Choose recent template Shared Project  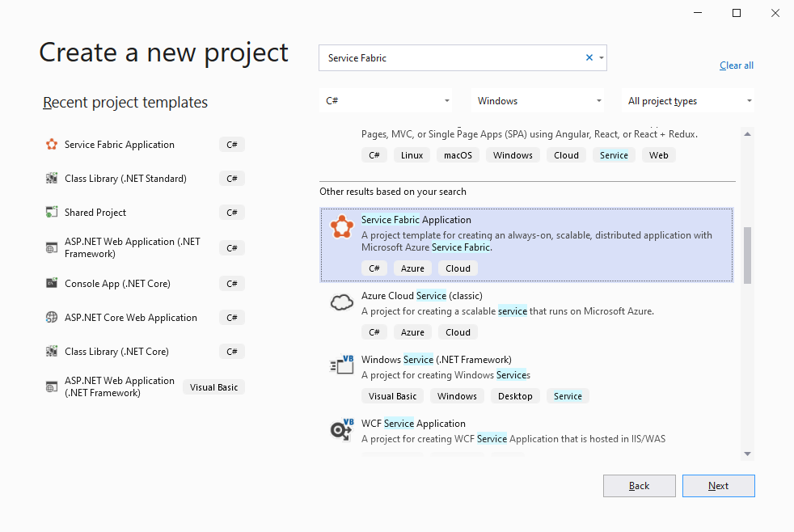point(144,213)
